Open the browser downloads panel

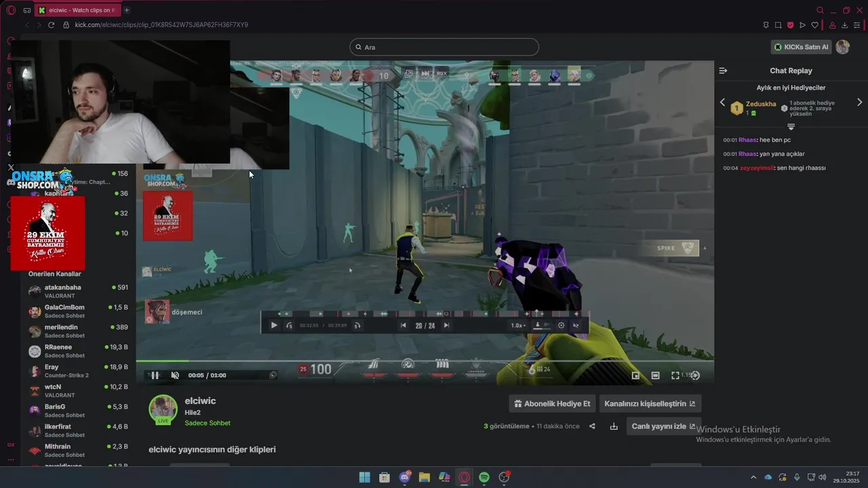[845, 25]
